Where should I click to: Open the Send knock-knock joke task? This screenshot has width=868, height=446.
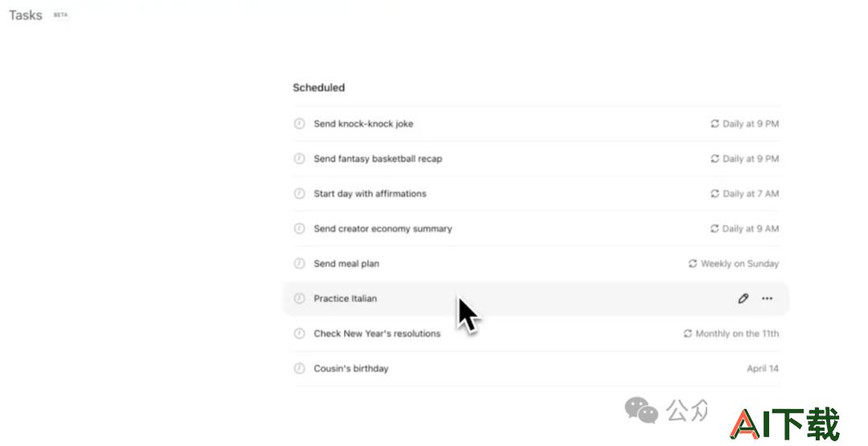pos(536,124)
